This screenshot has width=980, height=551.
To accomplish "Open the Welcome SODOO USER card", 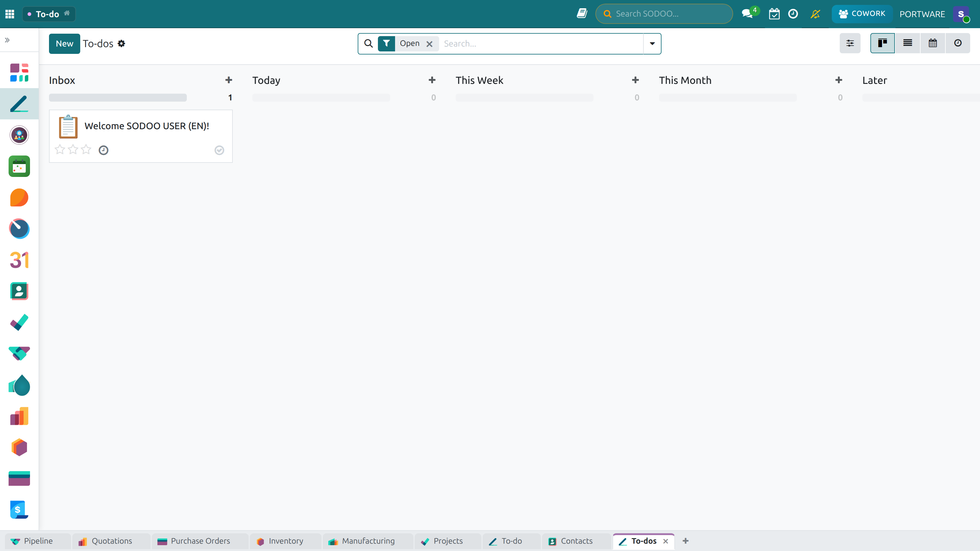I will point(141,136).
